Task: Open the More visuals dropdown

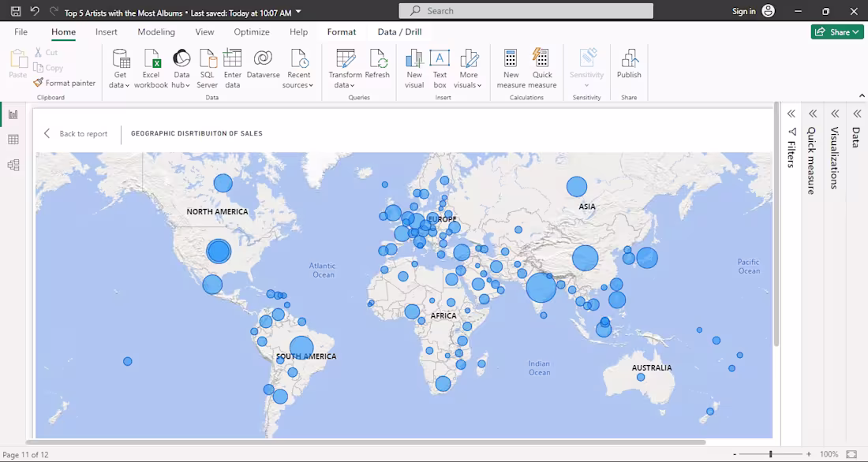Action: point(469,67)
